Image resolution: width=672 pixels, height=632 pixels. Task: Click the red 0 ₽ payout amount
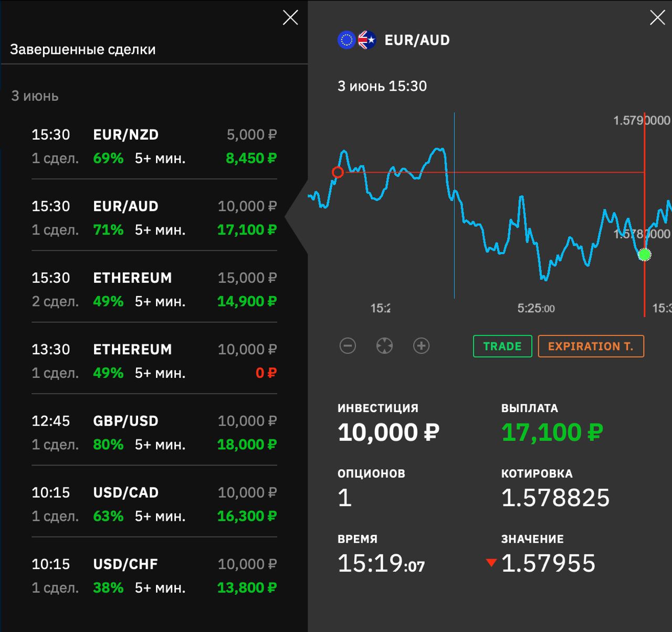[266, 373]
